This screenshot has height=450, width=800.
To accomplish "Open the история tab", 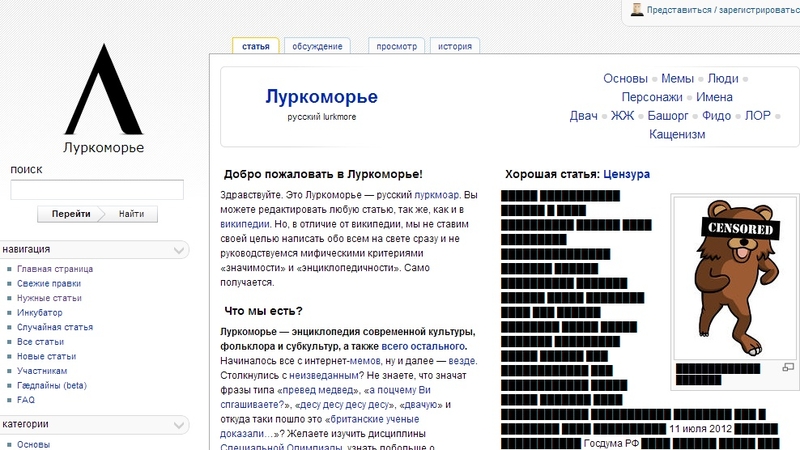I will coord(455,46).
